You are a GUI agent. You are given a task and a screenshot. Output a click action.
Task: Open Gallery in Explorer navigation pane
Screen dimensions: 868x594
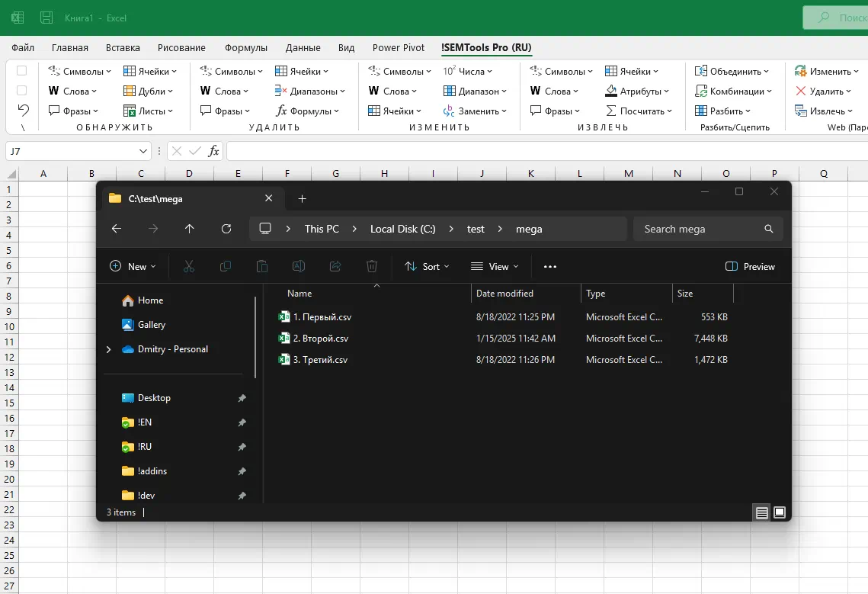click(x=143, y=325)
